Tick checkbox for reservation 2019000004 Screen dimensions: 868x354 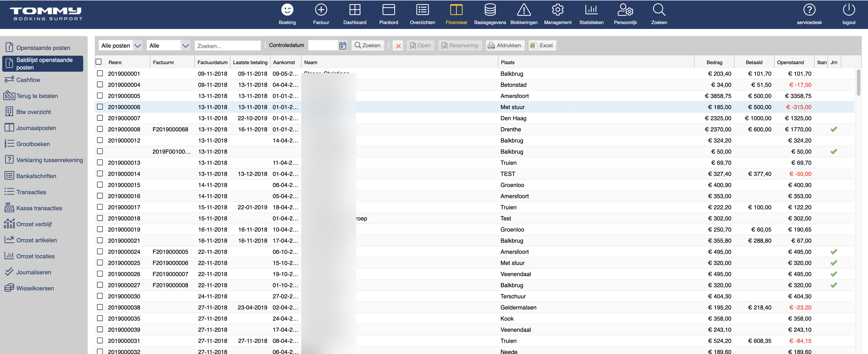click(x=100, y=84)
